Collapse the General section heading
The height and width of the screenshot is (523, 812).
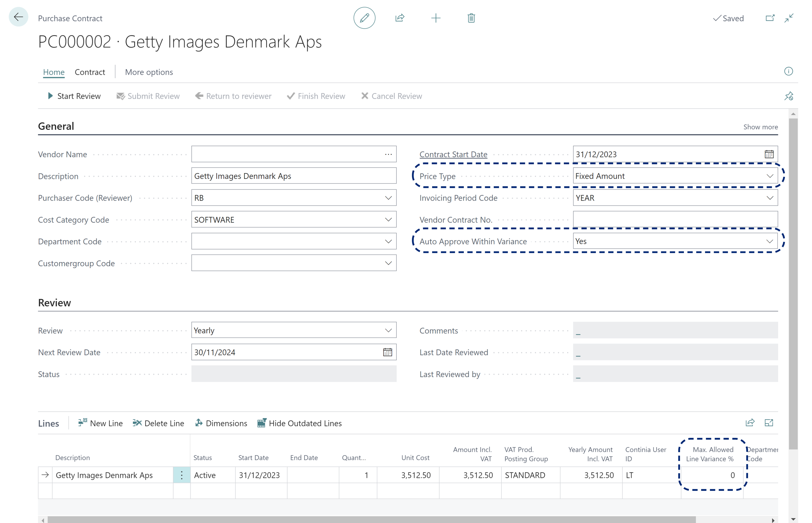click(56, 126)
